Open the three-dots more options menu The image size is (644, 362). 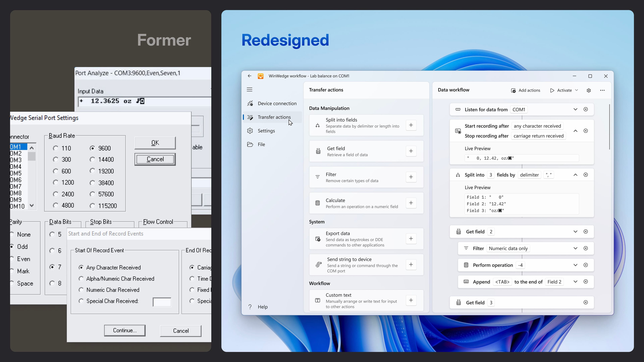pyautogui.click(x=602, y=90)
